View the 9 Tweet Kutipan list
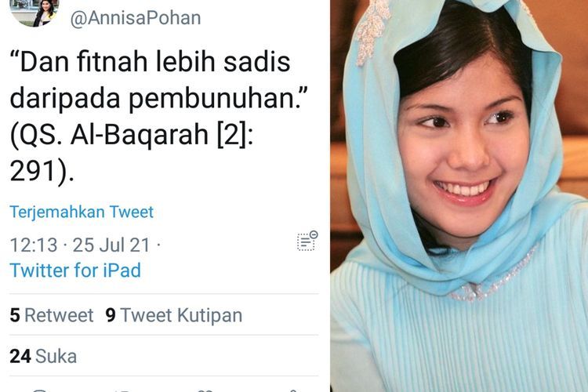Screen dimensions: 588x392 173,315
